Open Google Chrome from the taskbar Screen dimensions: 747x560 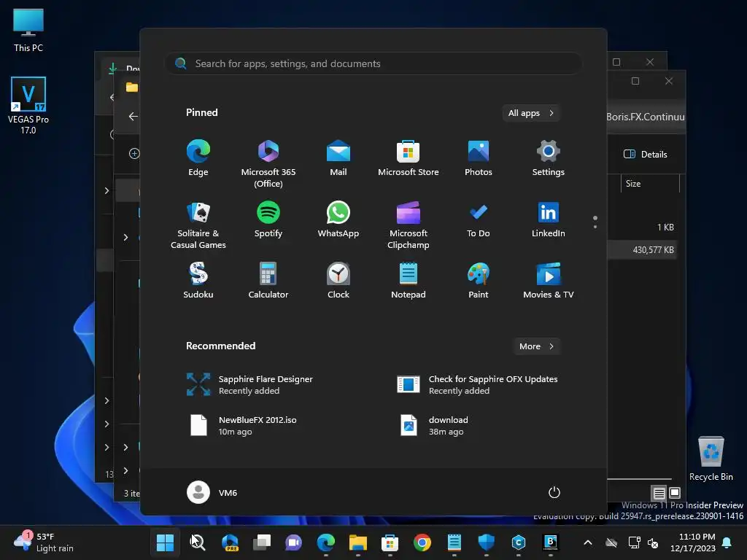point(422,542)
